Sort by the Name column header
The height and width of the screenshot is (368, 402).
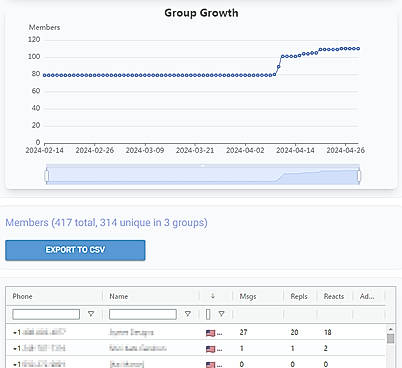coord(119,296)
